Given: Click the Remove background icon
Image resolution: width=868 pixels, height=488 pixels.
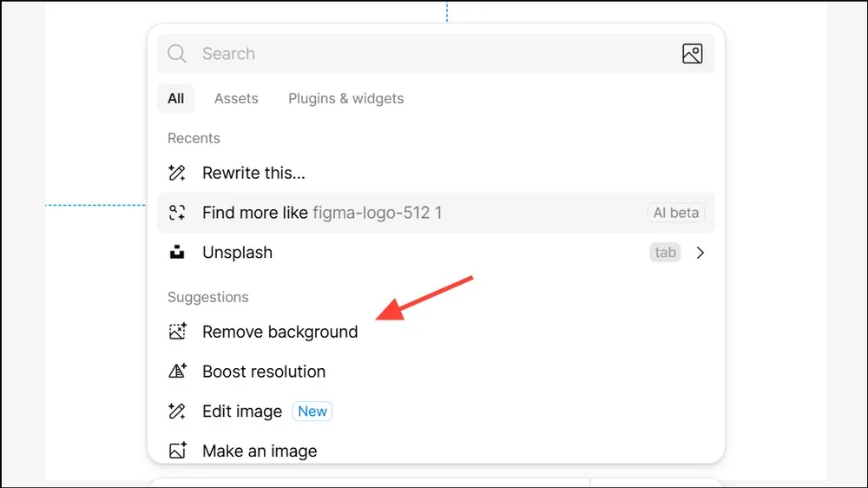Looking at the screenshot, I should [x=178, y=331].
